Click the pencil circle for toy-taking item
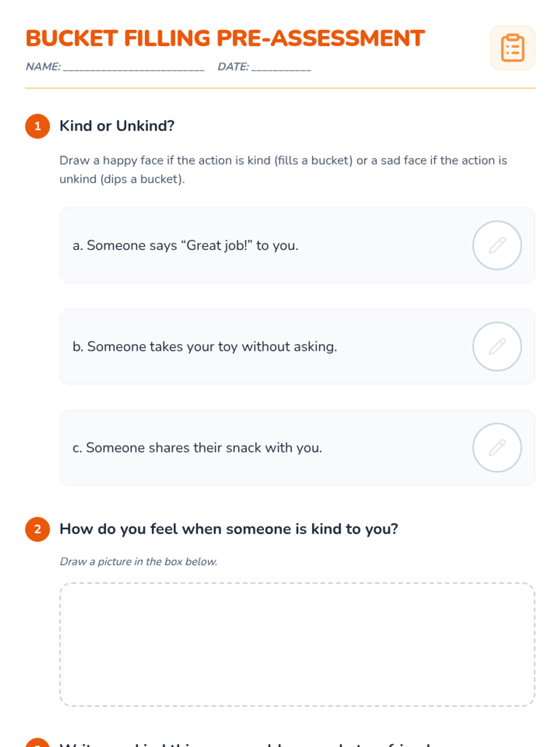Image resolution: width=560 pixels, height=747 pixels. tap(497, 346)
